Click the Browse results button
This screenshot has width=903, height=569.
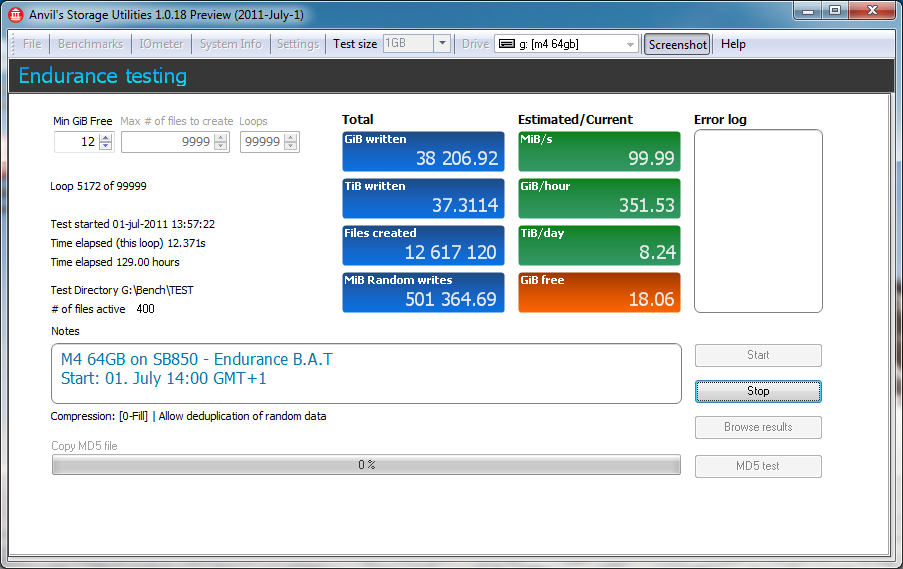click(x=758, y=427)
